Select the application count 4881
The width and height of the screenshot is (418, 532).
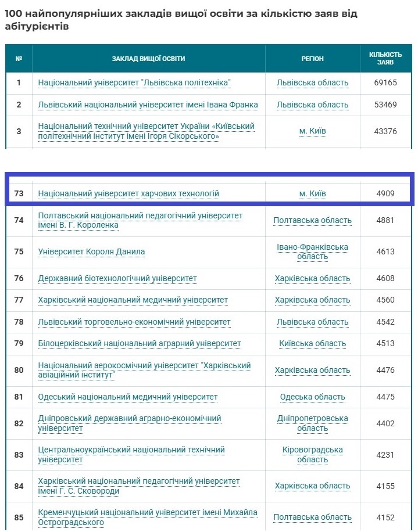pyautogui.click(x=385, y=221)
